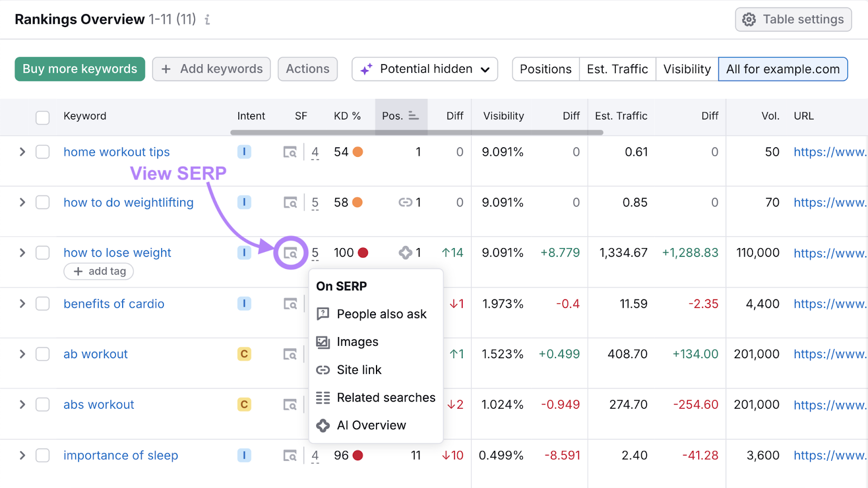Click AI Overview icon in how to lose weight row
Screen dimensions: 868x488
[405, 253]
